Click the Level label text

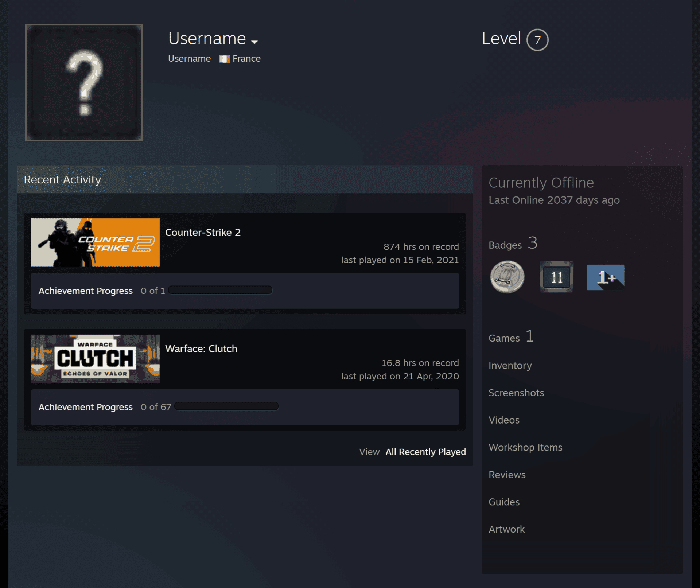click(x=501, y=39)
